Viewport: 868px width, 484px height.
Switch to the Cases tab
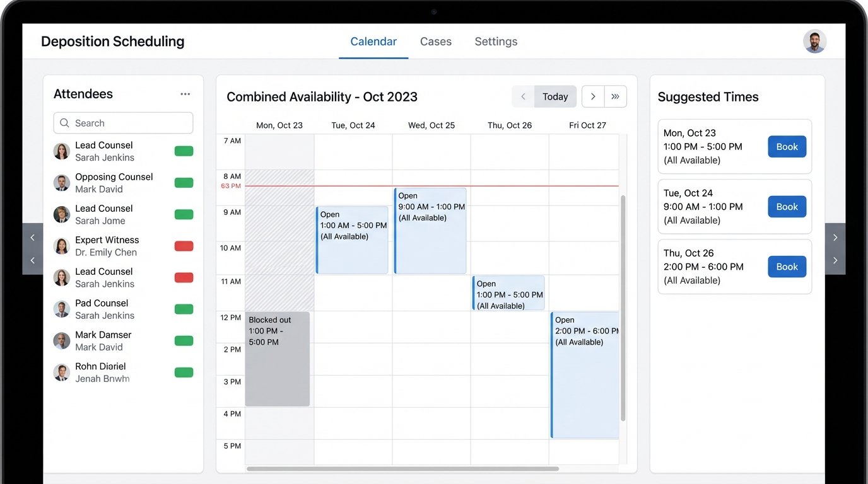(435, 41)
